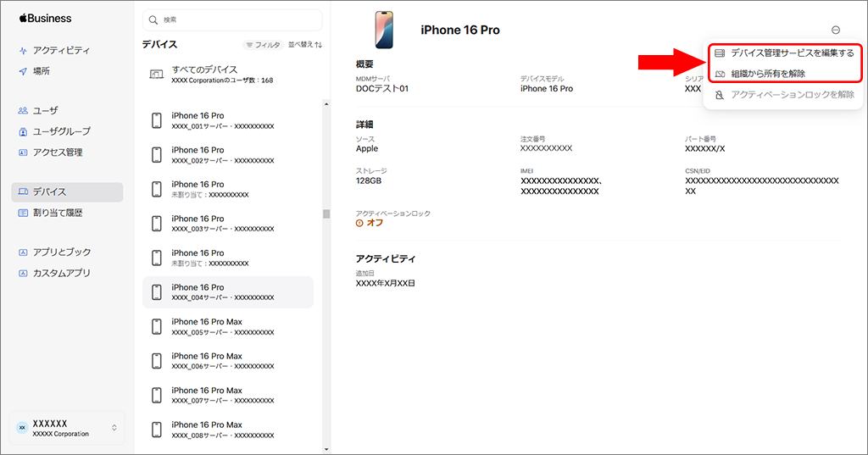
Task: Click the XX account avatar
Action: [22, 428]
